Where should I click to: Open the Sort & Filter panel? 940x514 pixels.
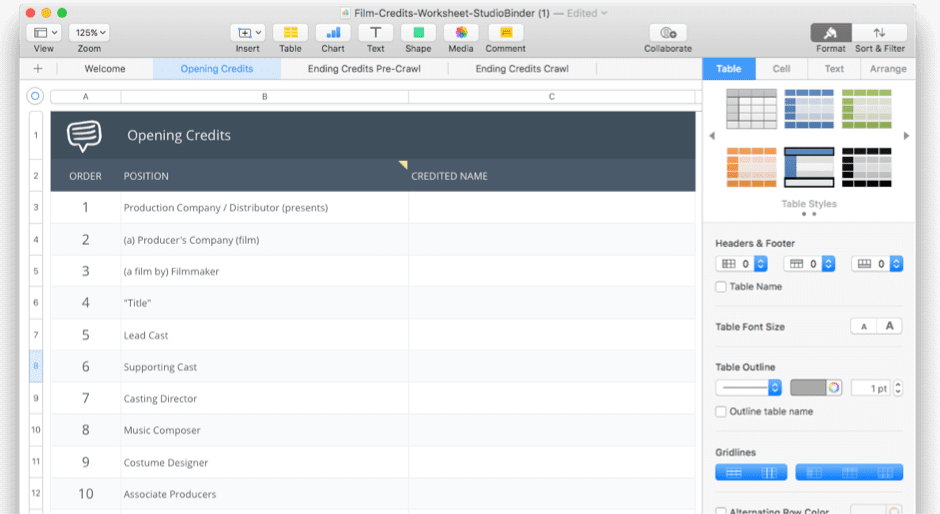click(x=879, y=32)
